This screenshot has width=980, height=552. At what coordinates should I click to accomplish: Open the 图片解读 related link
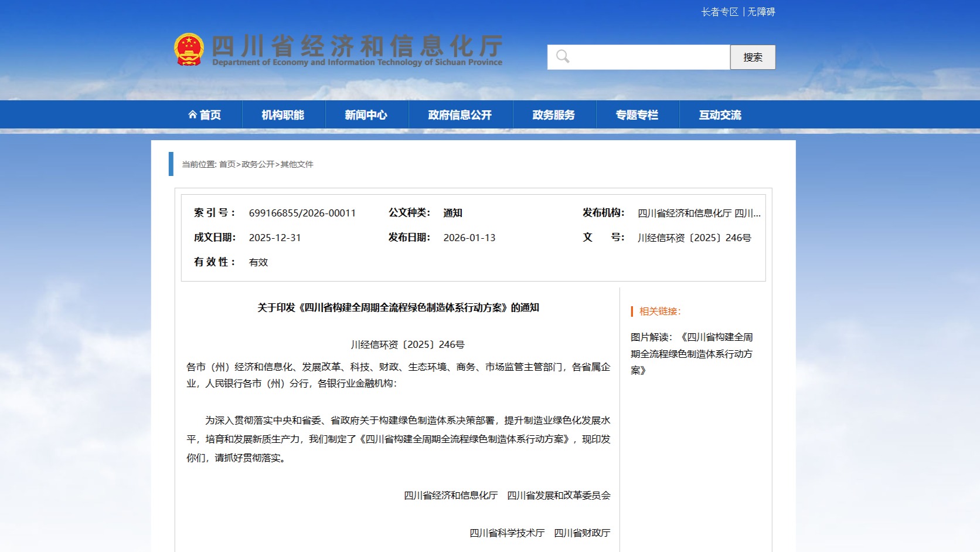(692, 353)
